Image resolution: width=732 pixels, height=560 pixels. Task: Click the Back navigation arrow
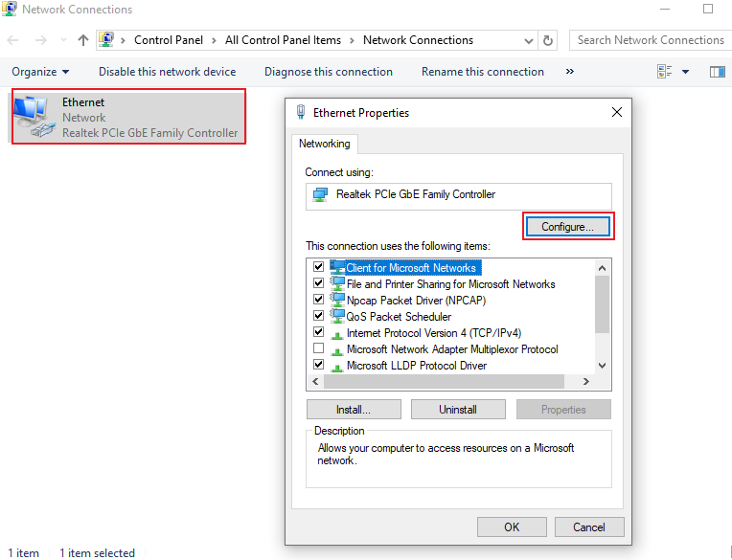pyautogui.click(x=12, y=40)
